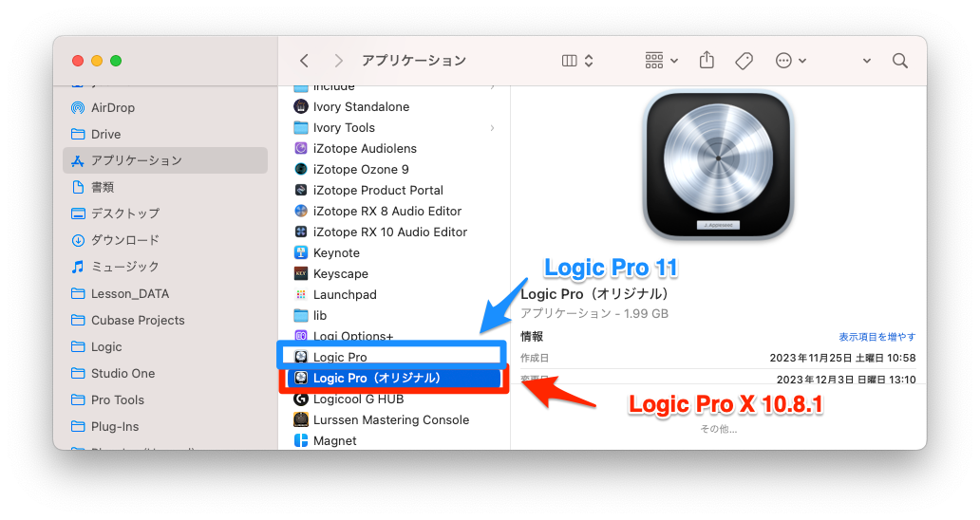Viewport: 980px width, 520px height.
Task: Click the Tags toolbar icon
Action: point(744,61)
